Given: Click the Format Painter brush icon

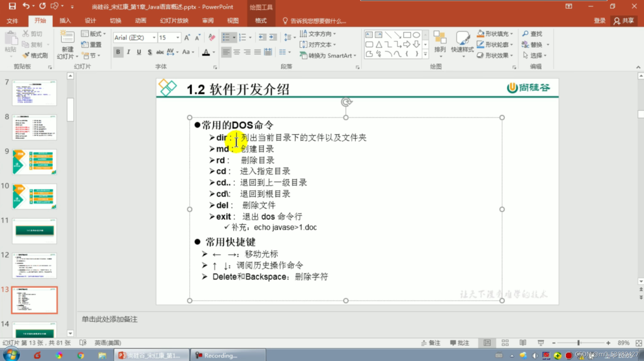Looking at the screenshot, I should [26, 55].
